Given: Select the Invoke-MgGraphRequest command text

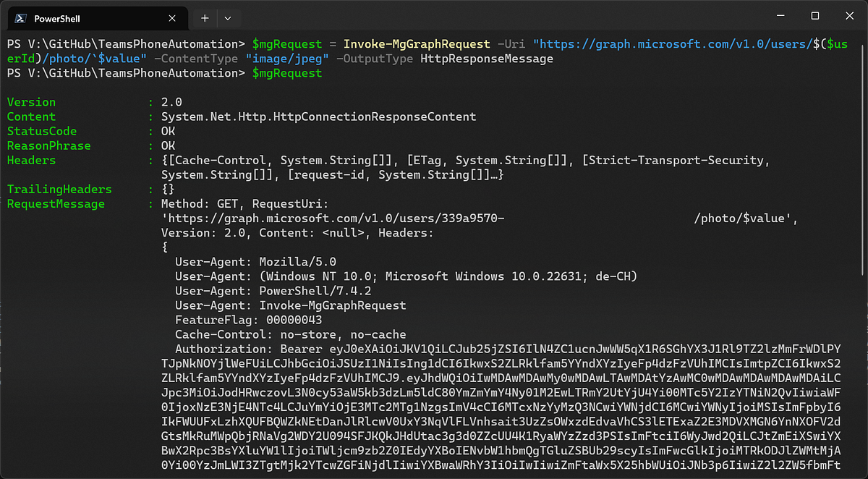Looking at the screenshot, I should [x=417, y=43].
